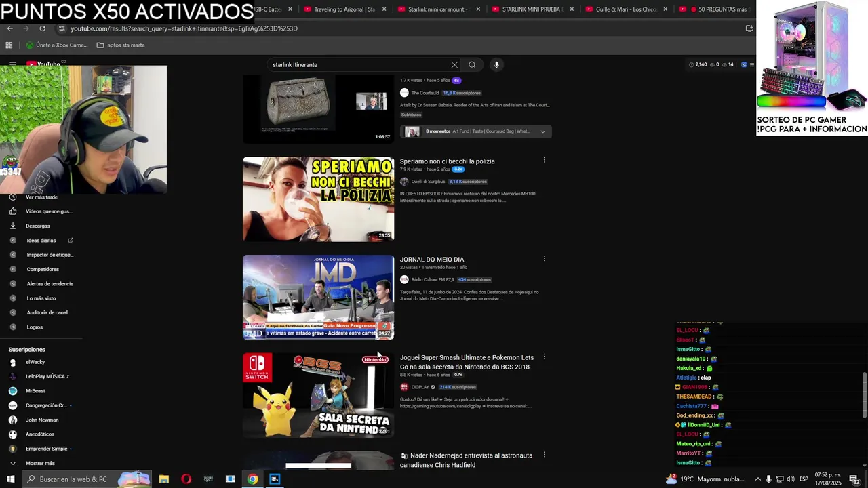The height and width of the screenshot is (488, 868).
Task: Open Joguei Super Smash Ultimate video title
Action: pos(467,362)
